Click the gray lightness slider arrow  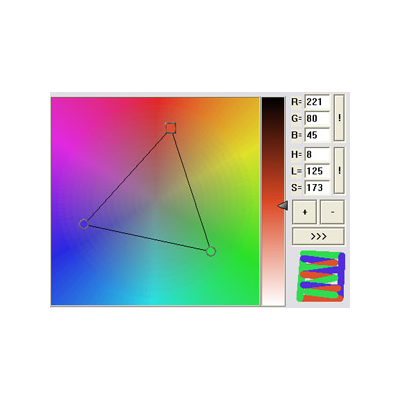tap(283, 205)
